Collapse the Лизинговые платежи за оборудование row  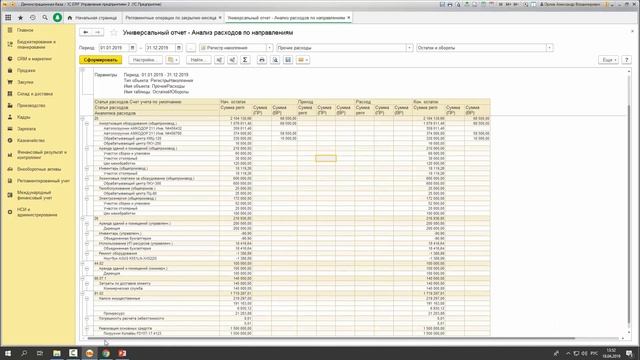[87, 178]
